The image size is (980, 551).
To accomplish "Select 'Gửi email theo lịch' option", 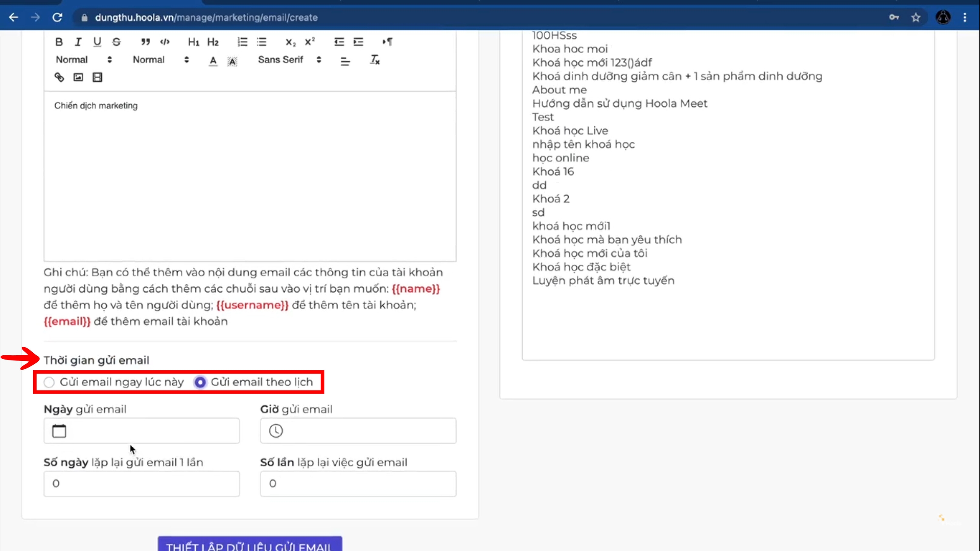I will click(200, 382).
